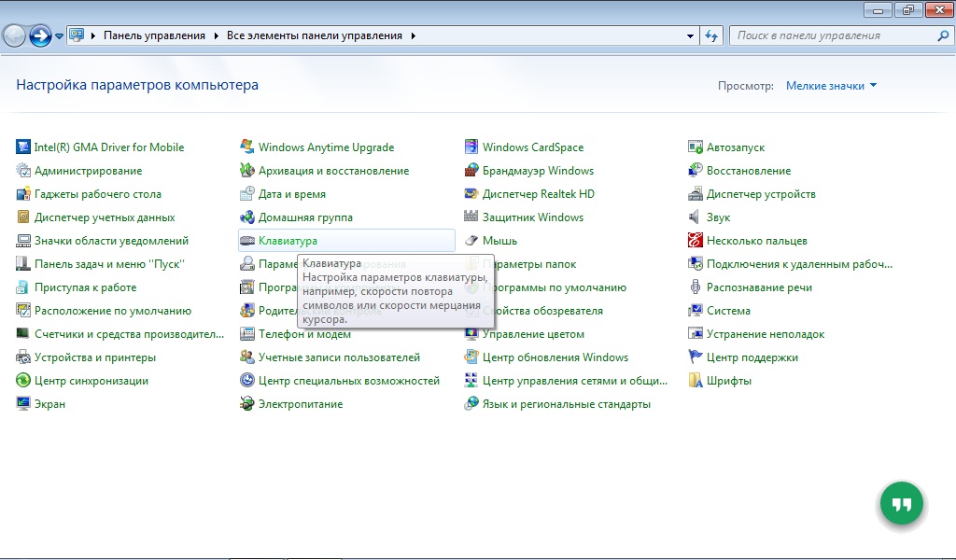Viewport: 956px width, 560px height.
Task: Click the Распознавание речи microphone icon
Action: tap(695, 287)
